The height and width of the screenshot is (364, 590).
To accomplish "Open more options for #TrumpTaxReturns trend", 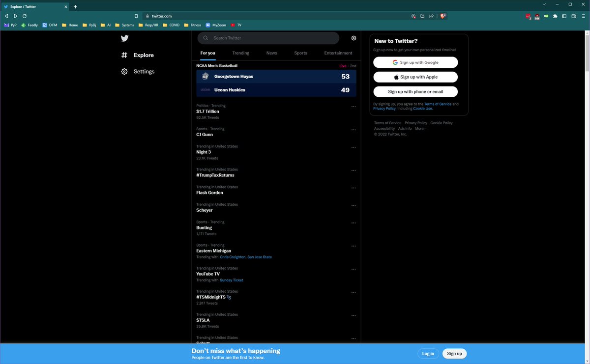I will [x=354, y=170].
